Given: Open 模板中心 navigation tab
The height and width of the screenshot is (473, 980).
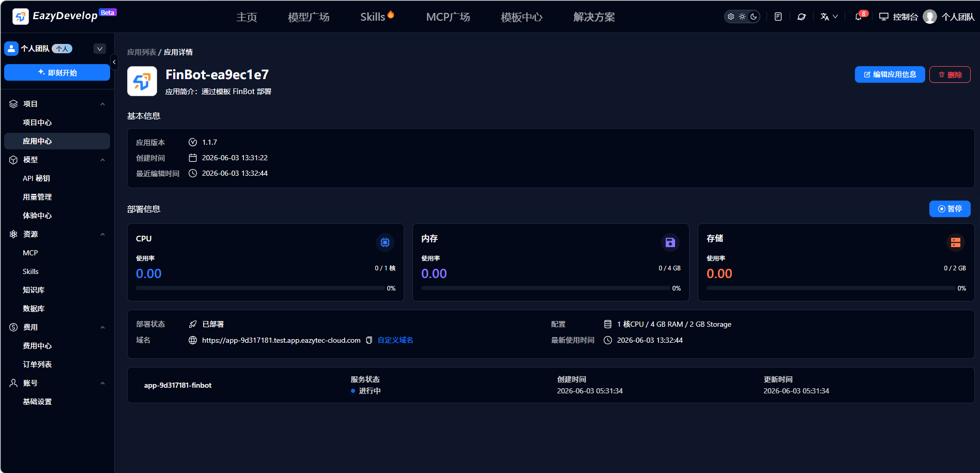Looking at the screenshot, I should 522,17.
